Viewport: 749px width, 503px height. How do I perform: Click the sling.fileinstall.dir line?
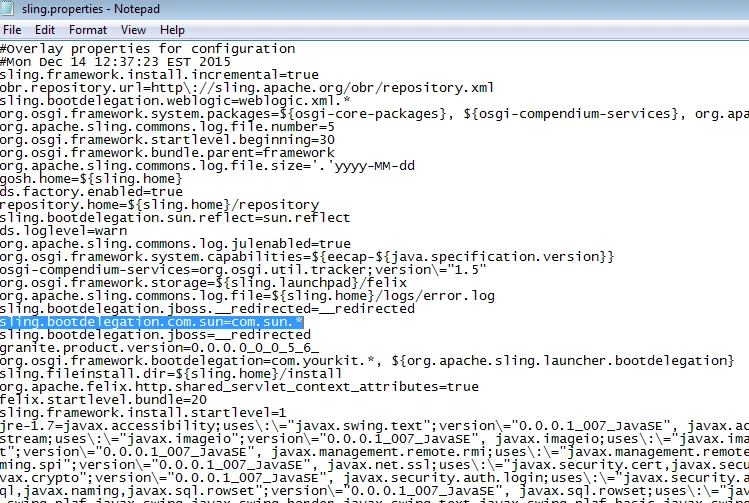(x=171, y=374)
